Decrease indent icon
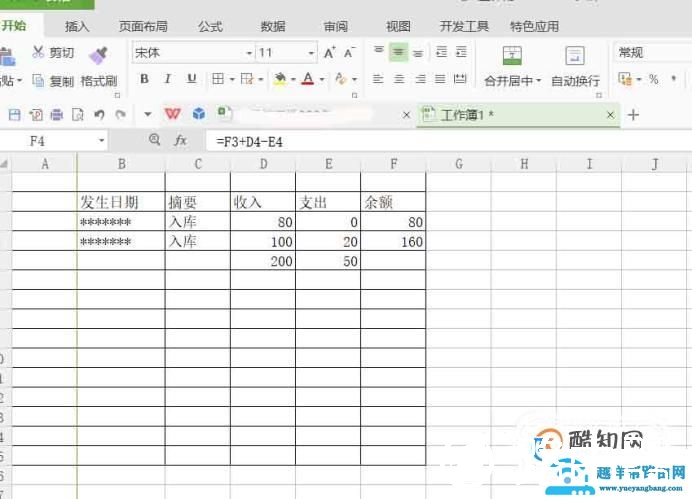Viewport: 692px width, 499px height. (x=441, y=52)
